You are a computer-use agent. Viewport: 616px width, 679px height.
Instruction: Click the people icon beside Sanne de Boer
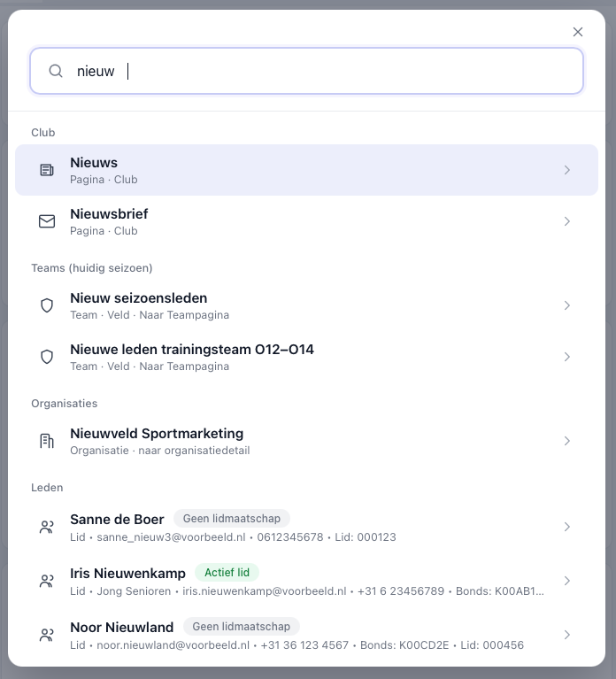pyautogui.click(x=47, y=527)
